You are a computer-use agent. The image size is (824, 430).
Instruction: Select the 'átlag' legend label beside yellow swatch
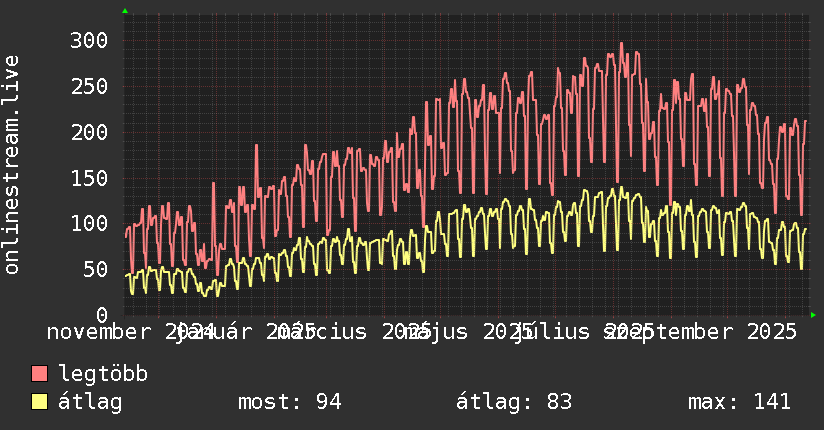(x=90, y=402)
